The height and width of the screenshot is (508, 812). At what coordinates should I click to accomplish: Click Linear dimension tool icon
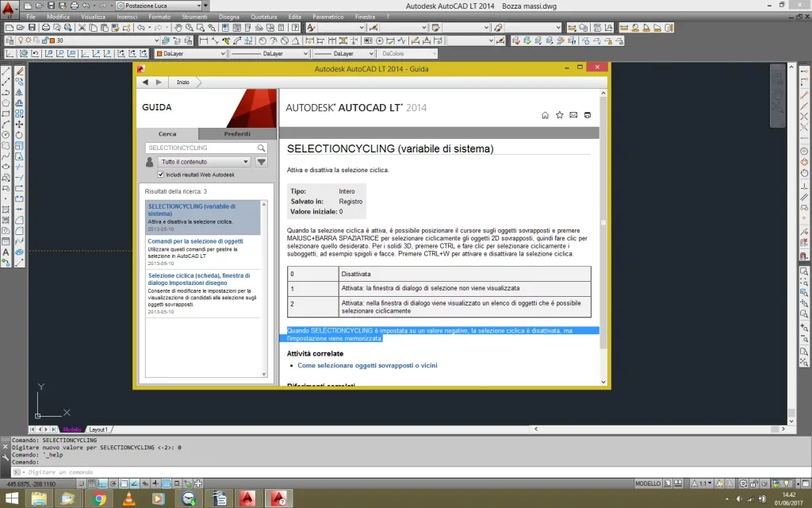[204, 40]
